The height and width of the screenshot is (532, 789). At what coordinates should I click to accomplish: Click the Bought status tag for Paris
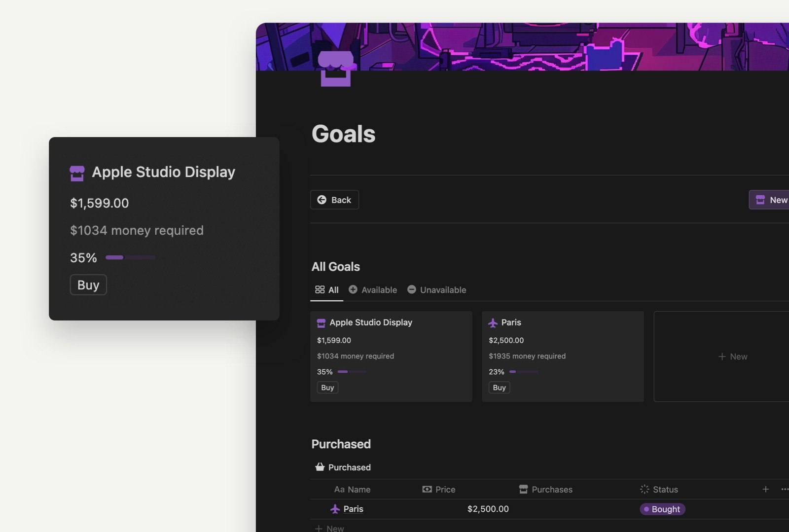pyautogui.click(x=662, y=509)
